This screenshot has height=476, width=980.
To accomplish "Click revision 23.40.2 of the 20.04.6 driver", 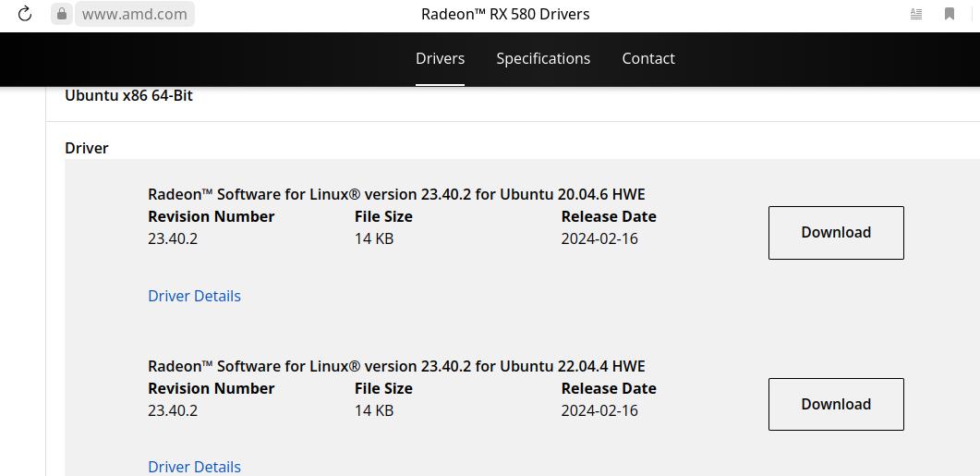I will point(173,239).
